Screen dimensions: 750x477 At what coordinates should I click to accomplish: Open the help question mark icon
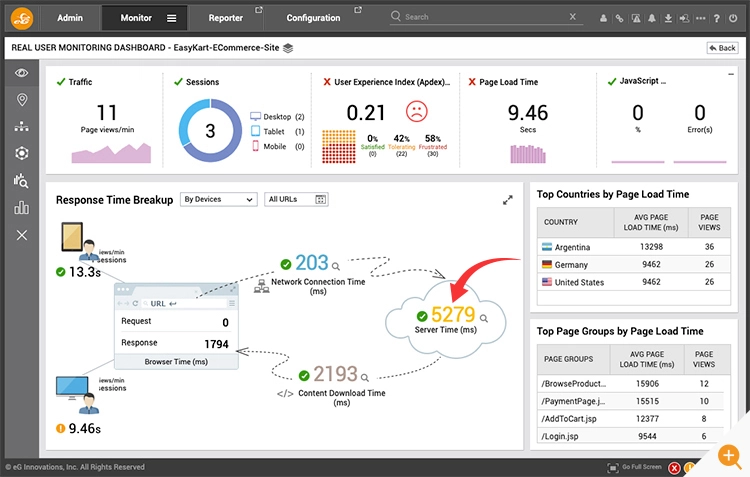[717, 18]
